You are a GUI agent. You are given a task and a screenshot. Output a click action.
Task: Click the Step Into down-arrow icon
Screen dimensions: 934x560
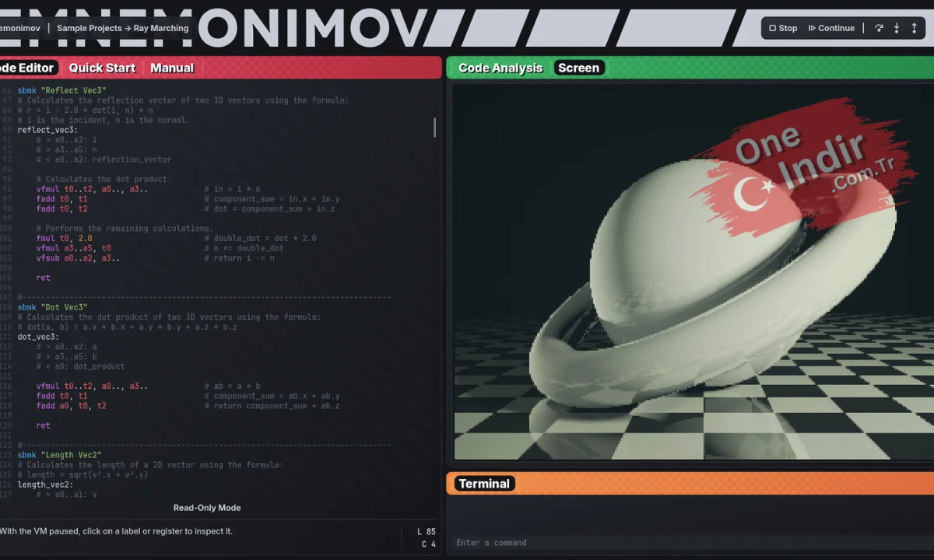point(897,28)
